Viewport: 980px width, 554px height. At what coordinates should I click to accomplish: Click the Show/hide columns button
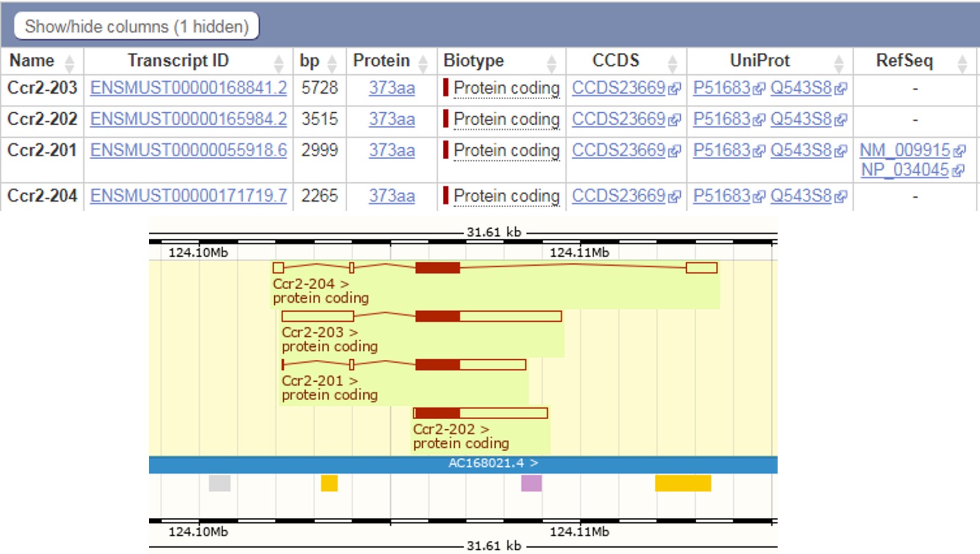[x=137, y=27]
